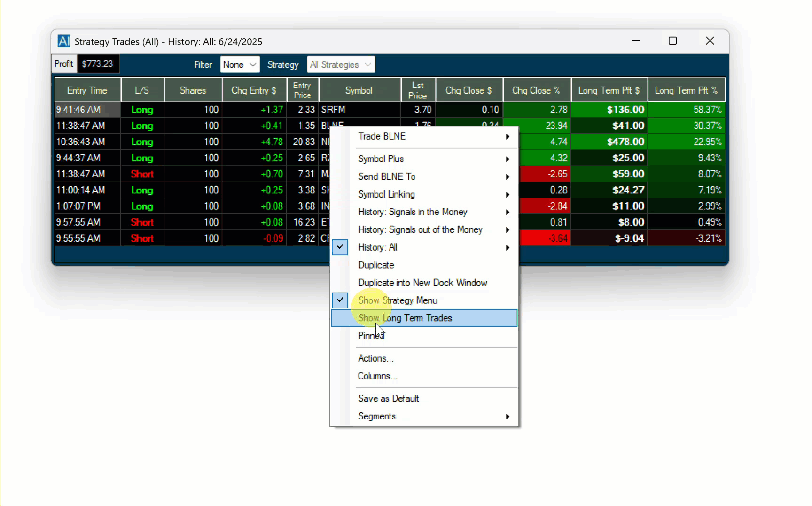
Task: Choose Save as Default
Action: click(x=424, y=399)
